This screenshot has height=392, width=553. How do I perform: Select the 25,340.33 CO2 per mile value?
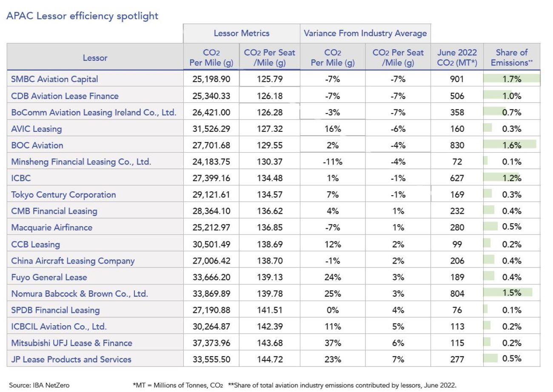coord(211,96)
